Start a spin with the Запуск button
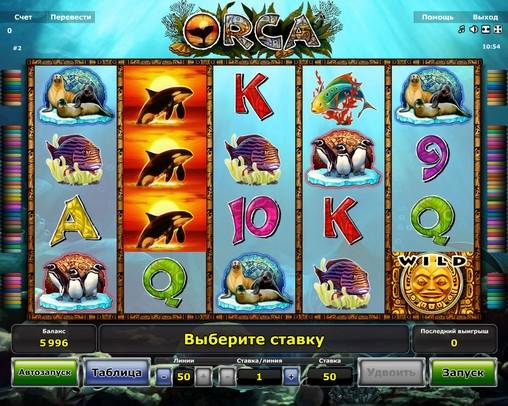Image resolution: width=508 pixels, height=406 pixels. [x=463, y=372]
